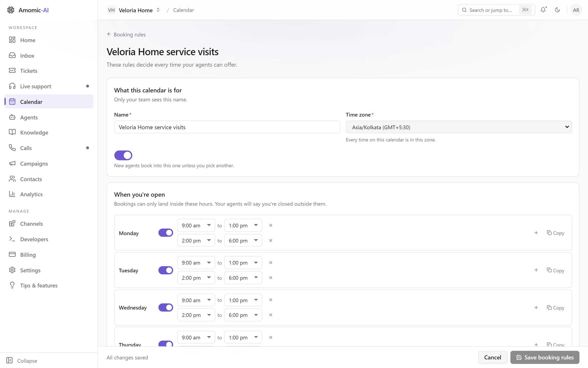Open the AR user avatar menu

576,10
